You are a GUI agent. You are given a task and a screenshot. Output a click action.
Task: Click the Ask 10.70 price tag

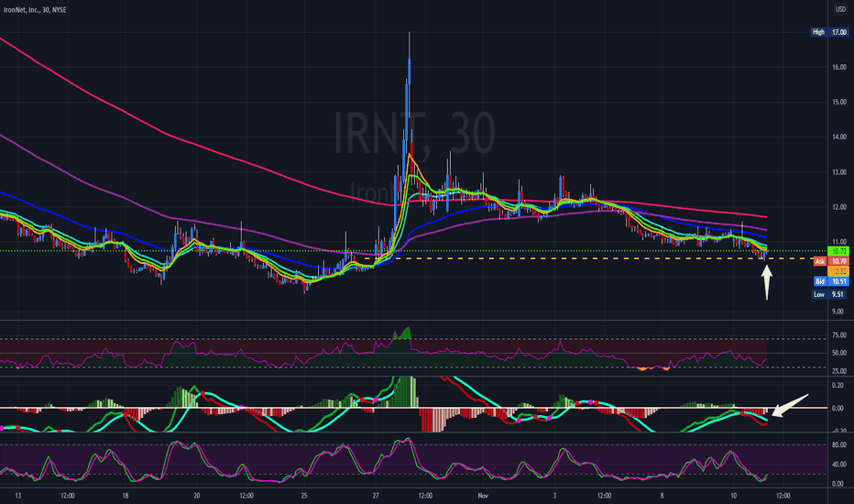coord(831,261)
